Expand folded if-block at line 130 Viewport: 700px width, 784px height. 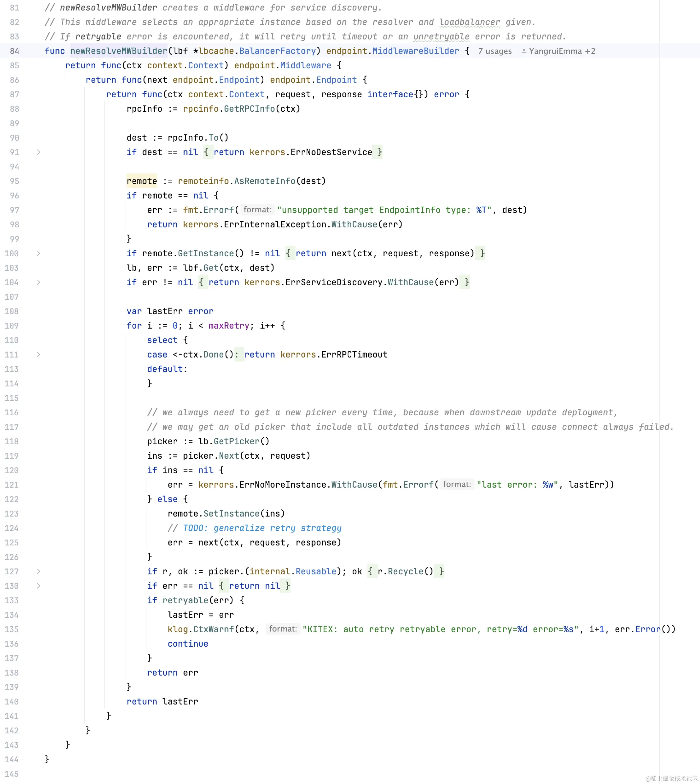pyautogui.click(x=38, y=586)
